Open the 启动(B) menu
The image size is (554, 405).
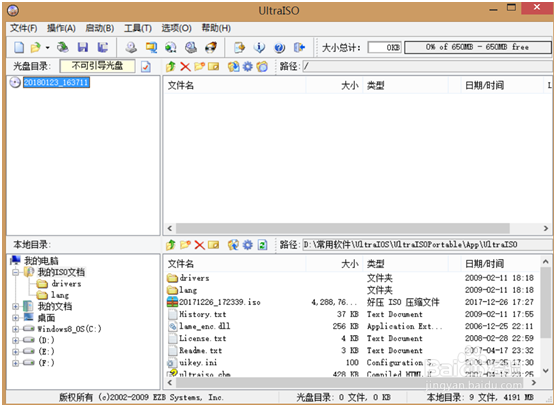100,28
